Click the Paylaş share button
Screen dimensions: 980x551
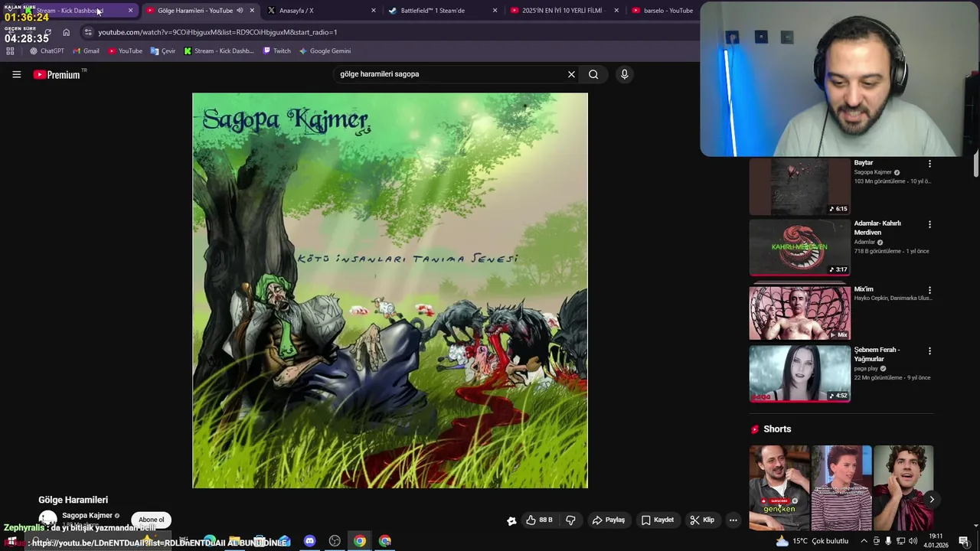tap(609, 520)
